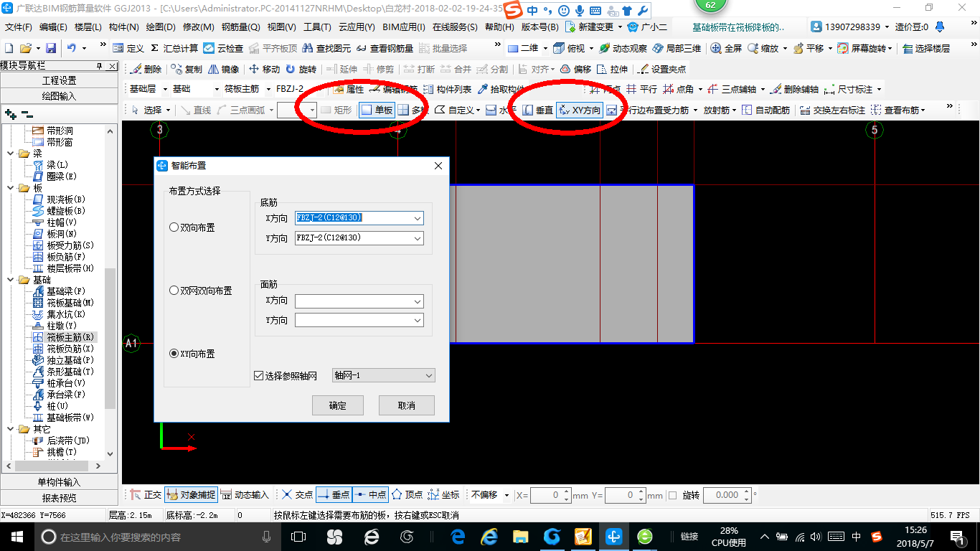
Task: Select the 镜像 mirror tool
Action: click(224, 69)
